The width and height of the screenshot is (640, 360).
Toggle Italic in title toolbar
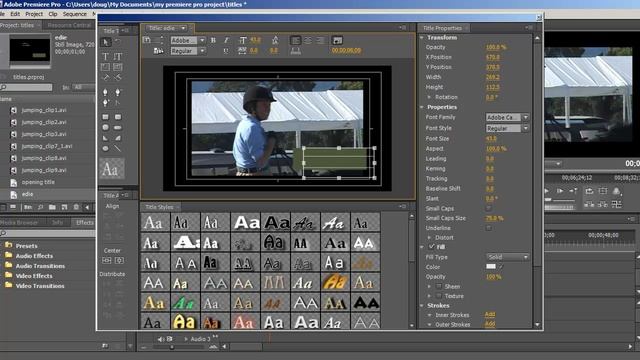tap(226, 40)
